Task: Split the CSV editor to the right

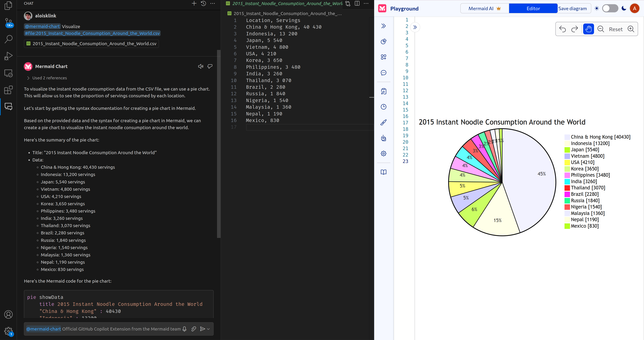Action: (x=357, y=4)
